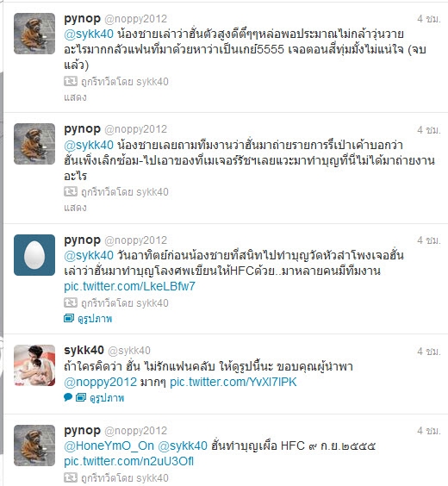Expand first tweet with แสดง link
The height and width of the screenshot is (486, 448).
coord(75,97)
